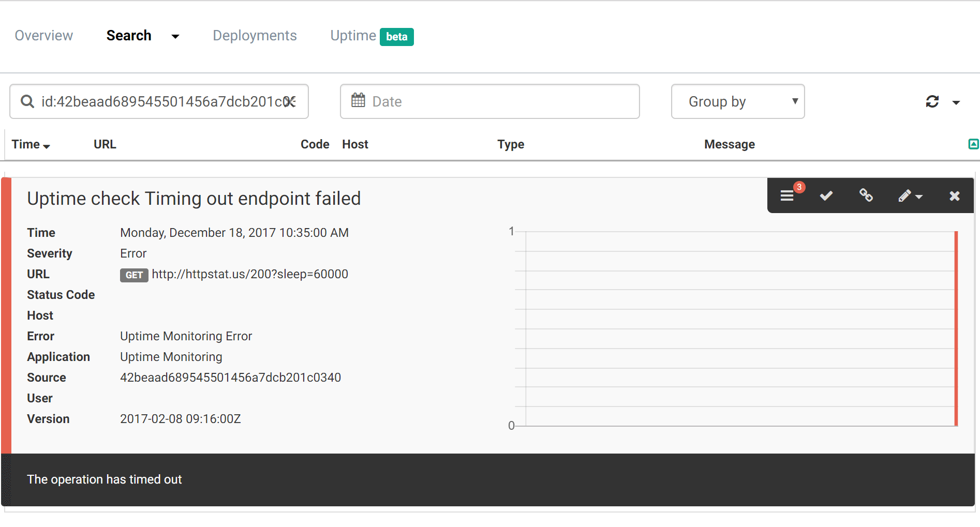The height and width of the screenshot is (527, 980).
Task: Open the Group by dropdown
Action: [x=737, y=101]
